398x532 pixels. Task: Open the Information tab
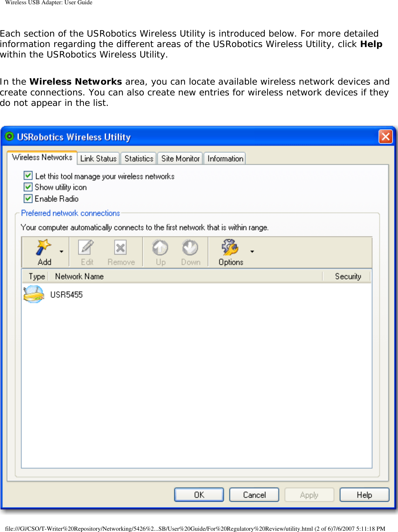point(225,158)
